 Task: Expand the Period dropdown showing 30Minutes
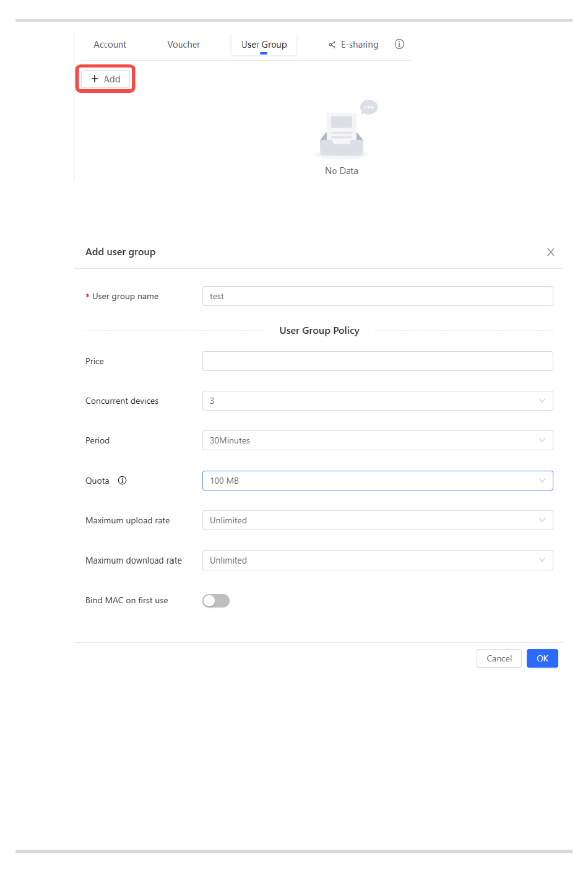[378, 440]
